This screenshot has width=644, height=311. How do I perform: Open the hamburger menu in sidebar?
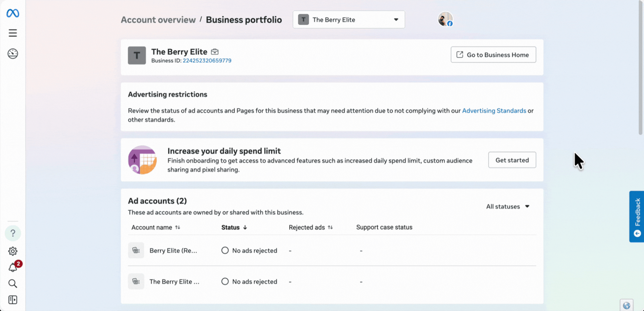13,33
